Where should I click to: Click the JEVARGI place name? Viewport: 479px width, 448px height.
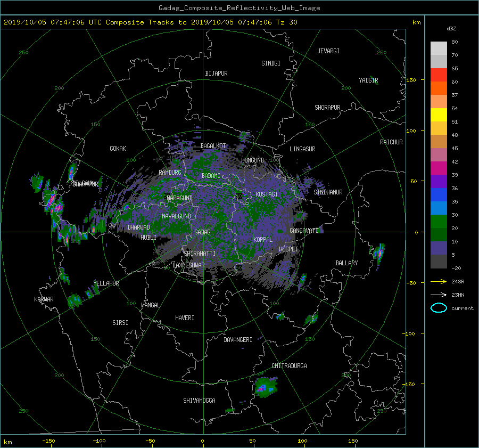click(328, 51)
